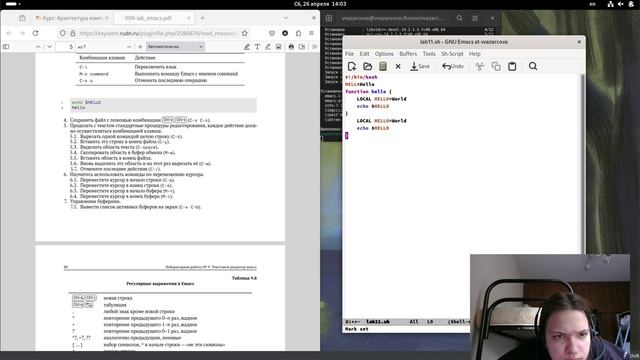Create a new file in Emacs toolbar
This screenshot has height=360, width=640.
pos(351,66)
